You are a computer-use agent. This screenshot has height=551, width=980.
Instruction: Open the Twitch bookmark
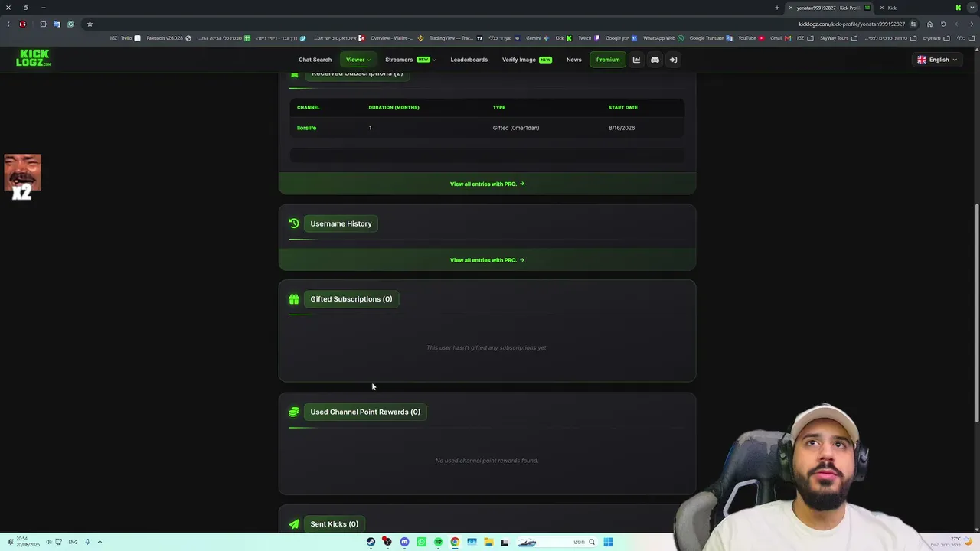click(589, 38)
